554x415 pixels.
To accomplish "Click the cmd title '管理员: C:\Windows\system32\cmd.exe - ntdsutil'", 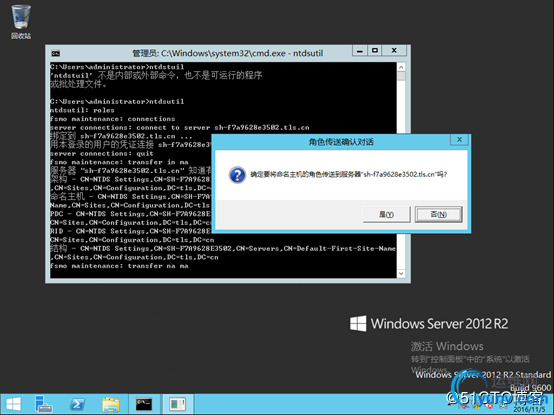I will (228, 53).
